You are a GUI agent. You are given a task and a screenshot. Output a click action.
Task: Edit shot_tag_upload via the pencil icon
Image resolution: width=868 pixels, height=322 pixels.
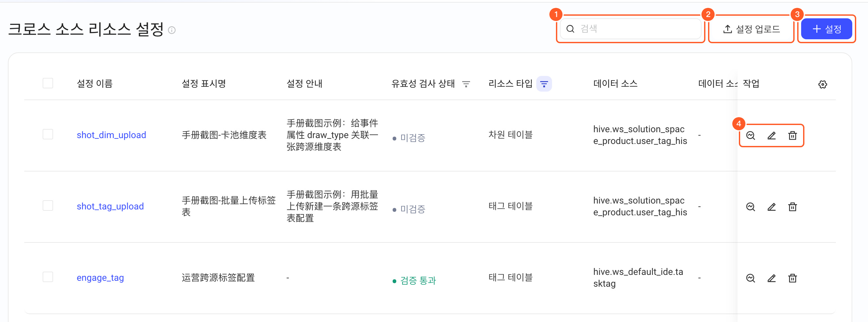point(771,207)
